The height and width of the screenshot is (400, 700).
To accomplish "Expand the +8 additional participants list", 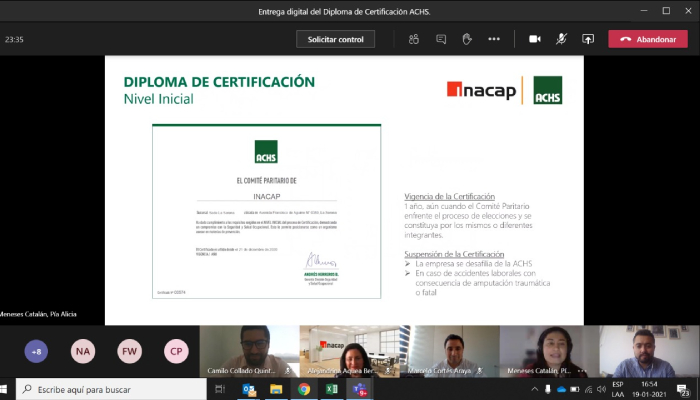I will click(x=37, y=352).
